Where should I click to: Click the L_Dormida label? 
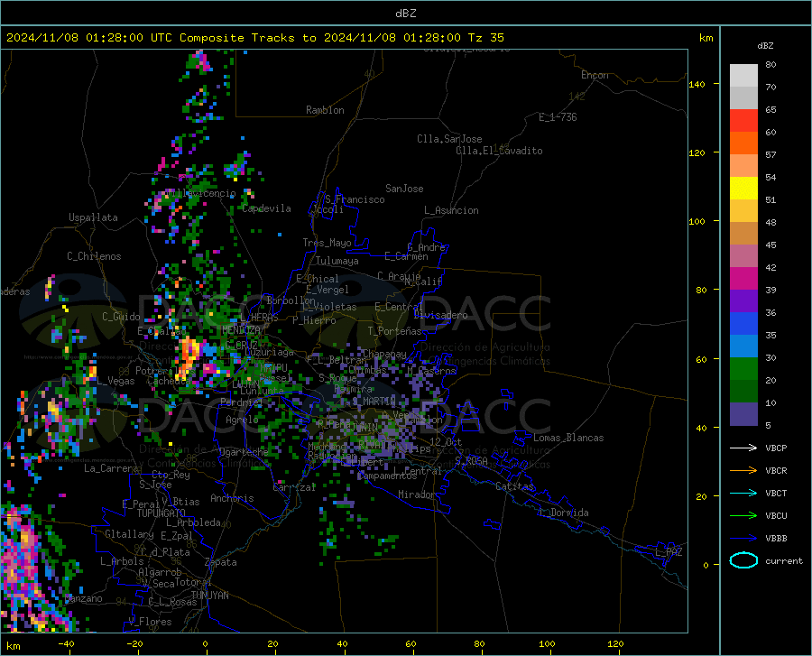[x=564, y=513]
